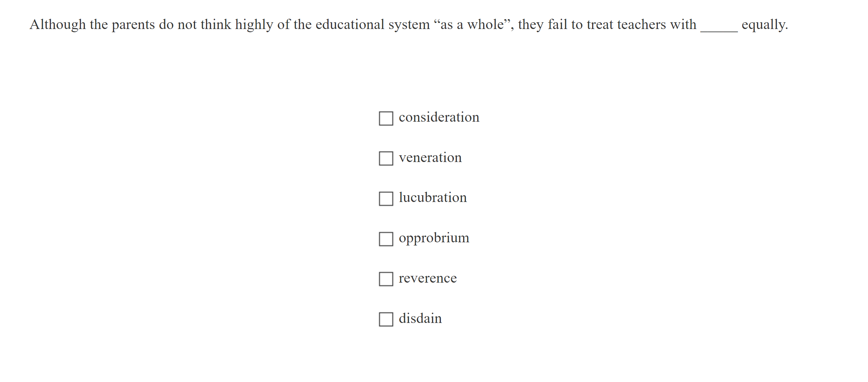This screenshot has width=868, height=382.
Task: Click the label opprobrium
Action: click(x=434, y=238)
